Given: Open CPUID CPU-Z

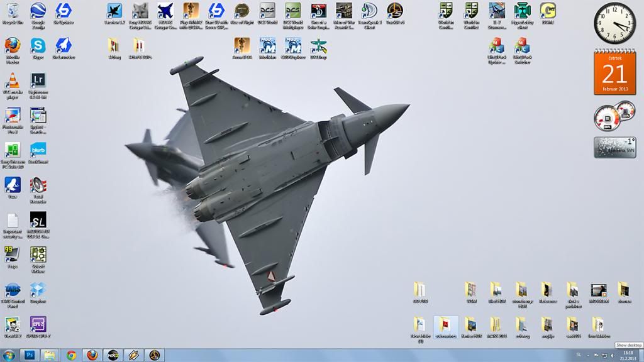Looking at the screenshot, I should click(39, 327).
